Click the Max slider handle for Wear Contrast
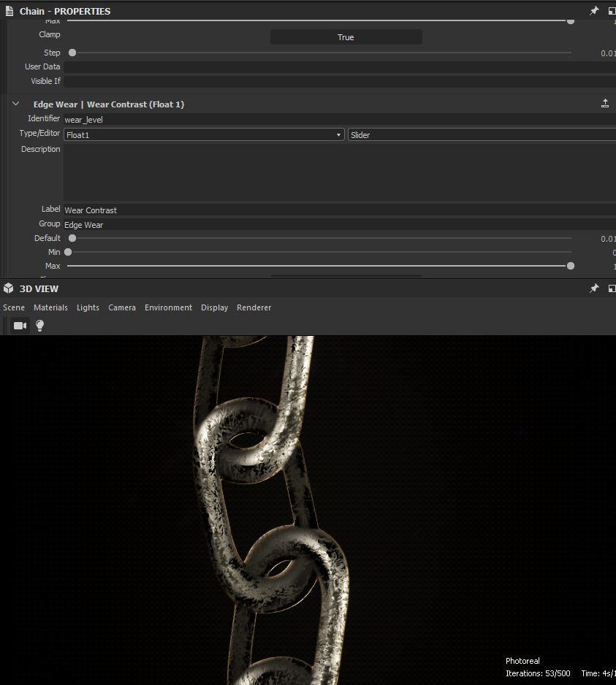This screenshot has height=685, width=616. pos(571,266)
